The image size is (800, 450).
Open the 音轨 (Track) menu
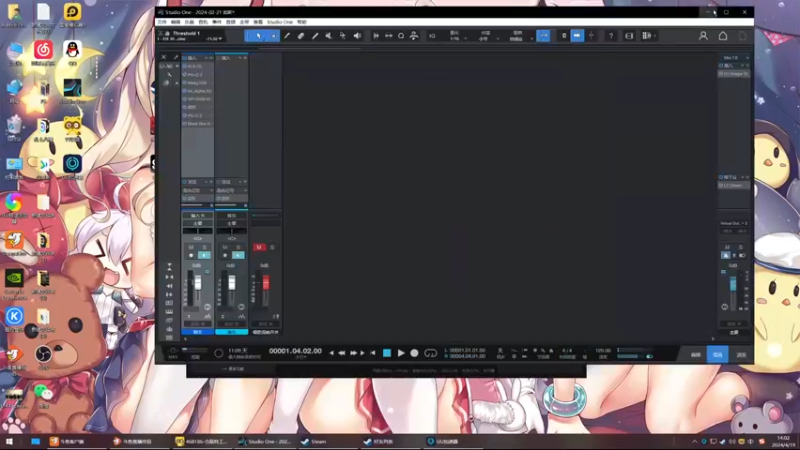click(203, 22)
